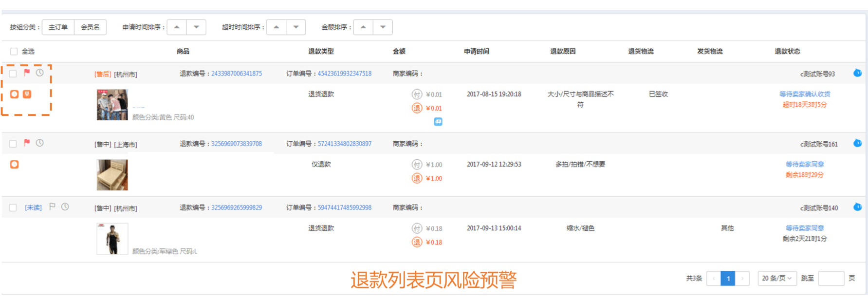Click 等待卖家同意 status with 剩余18时29分
Viewport: 868px width, 300px height.
point(805,164)
